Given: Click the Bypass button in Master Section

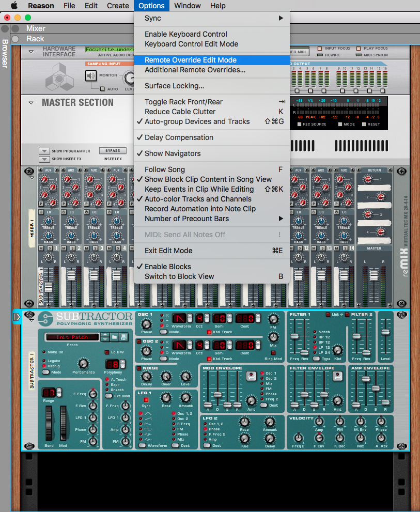Looking at the screenshot, I should coord(113,150).
